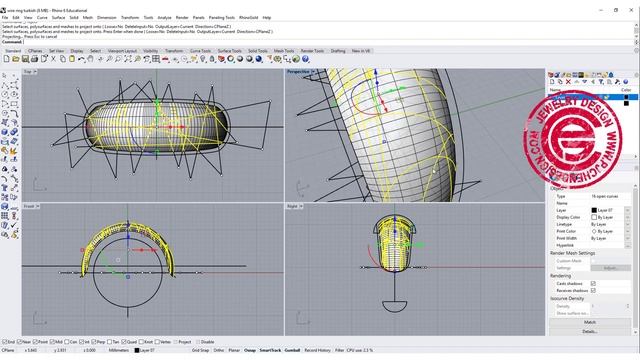This screenshot has width=640, height=360.
Task: Toggle the Quad osnap checkbox
Action: (x=124, y=342)
